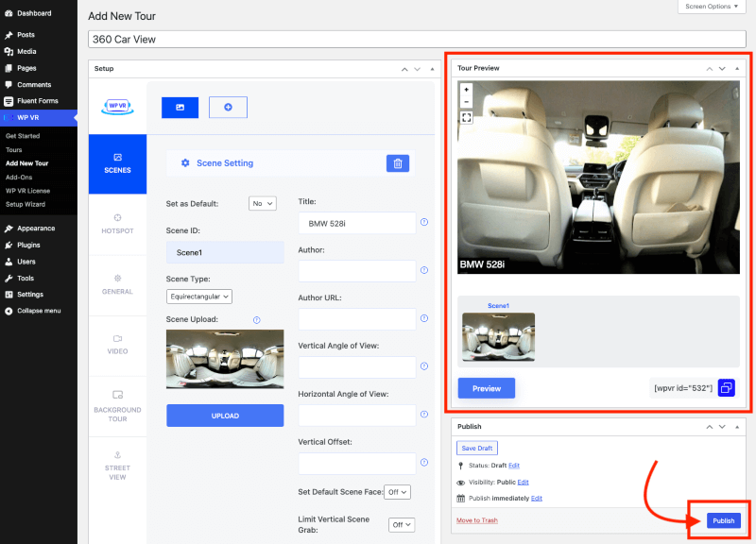The height and width of the screenshot is (544, 756).
Task: Click the Author input field
Action: point(357,271)
